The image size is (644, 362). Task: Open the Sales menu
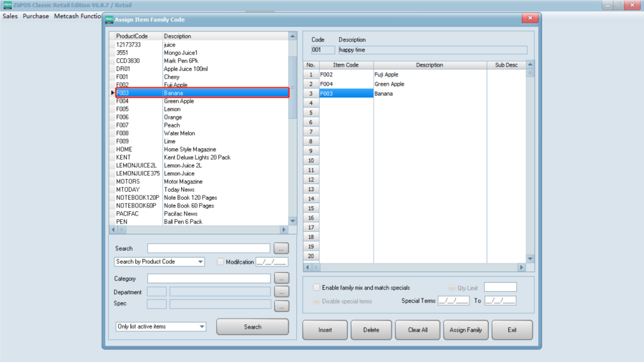point(10,16)
